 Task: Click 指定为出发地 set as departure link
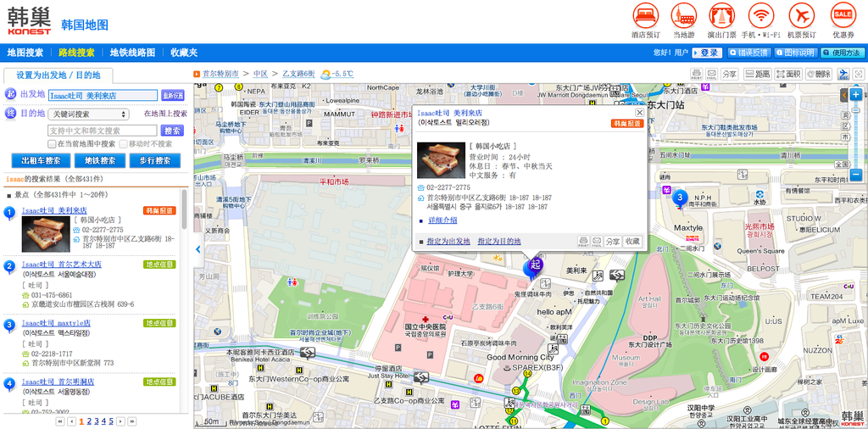click(x=448, y=242)
